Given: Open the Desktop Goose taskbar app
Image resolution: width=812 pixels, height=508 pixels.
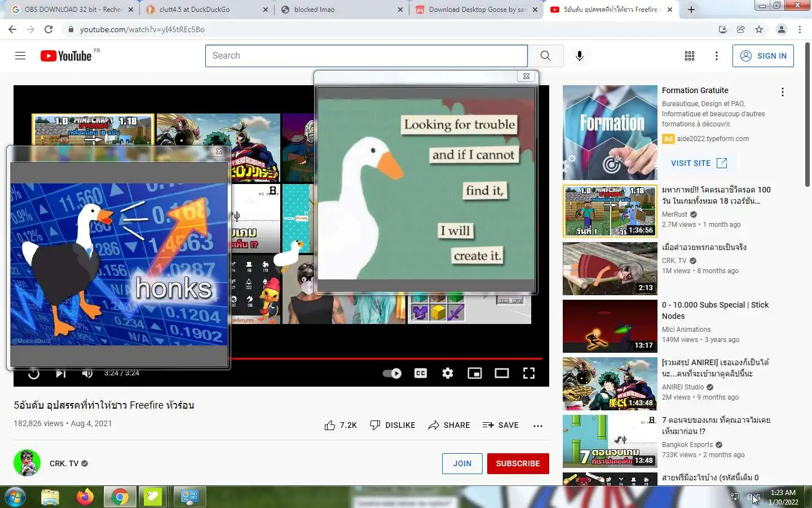Looking at the screenshot, I should [x=153, y=497].
